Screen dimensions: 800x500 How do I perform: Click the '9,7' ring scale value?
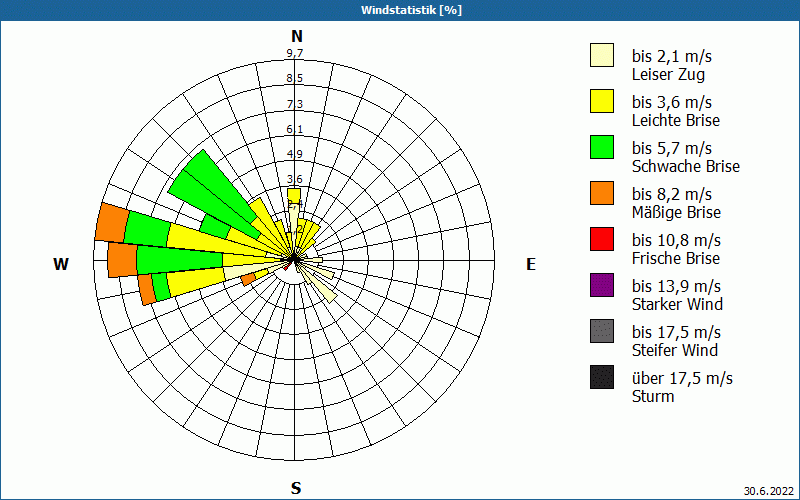point(295,53)
